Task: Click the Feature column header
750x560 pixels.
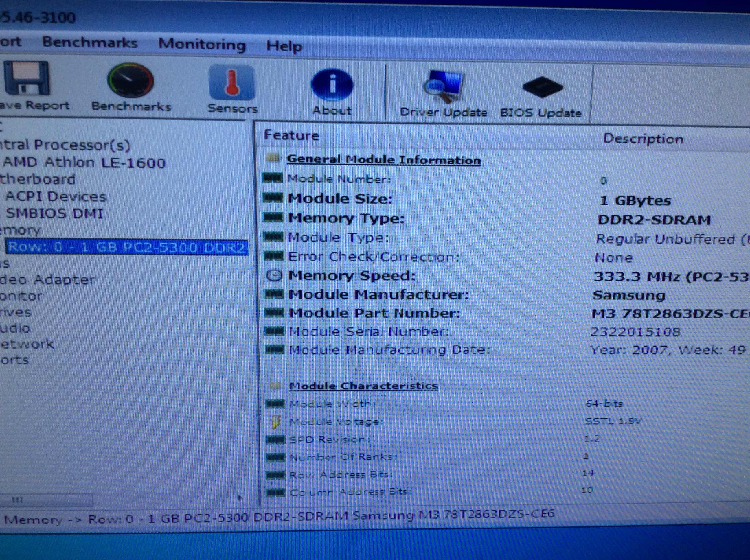Action: tap(291, 136)
